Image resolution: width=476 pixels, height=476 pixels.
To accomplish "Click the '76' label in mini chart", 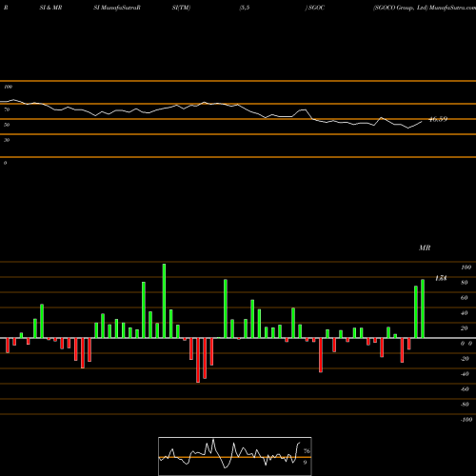I will coord(307,451).
